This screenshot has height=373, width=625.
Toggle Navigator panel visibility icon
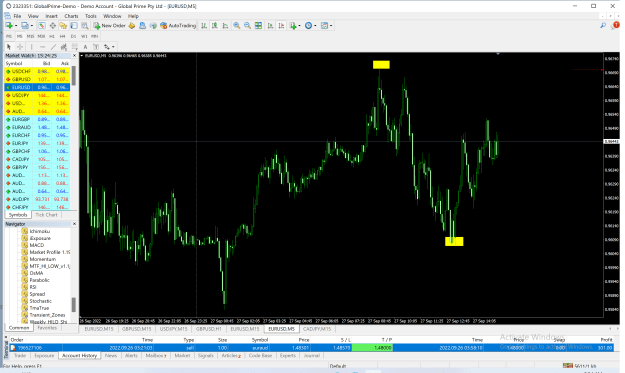point(63,26)
